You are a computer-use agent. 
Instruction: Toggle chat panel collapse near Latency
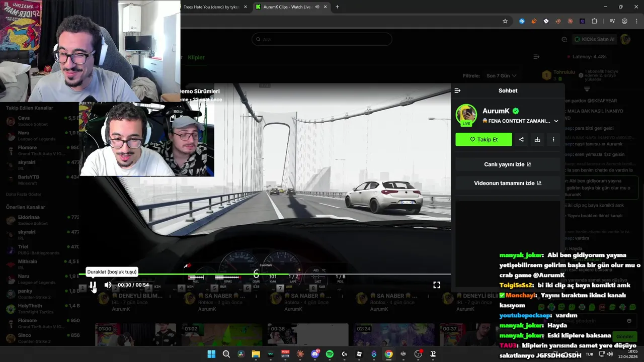[536, 57]
